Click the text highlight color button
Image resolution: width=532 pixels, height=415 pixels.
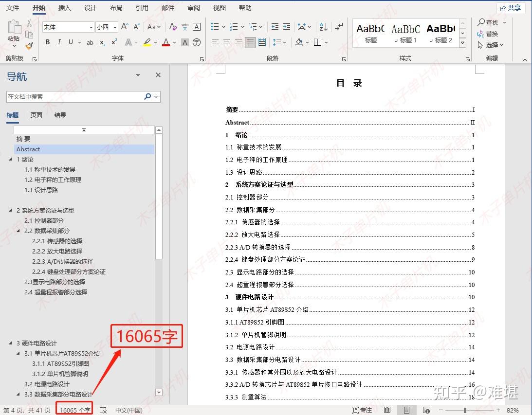point(147,42)
